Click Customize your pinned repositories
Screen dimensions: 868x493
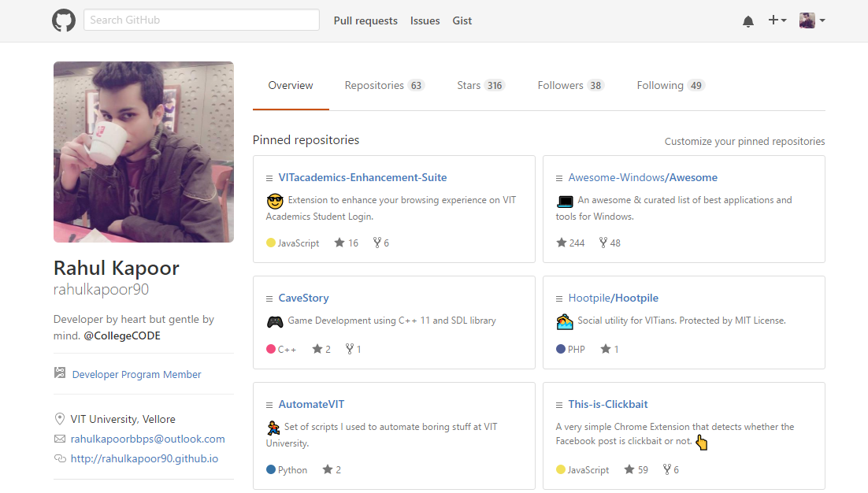(x=744, y=141)
